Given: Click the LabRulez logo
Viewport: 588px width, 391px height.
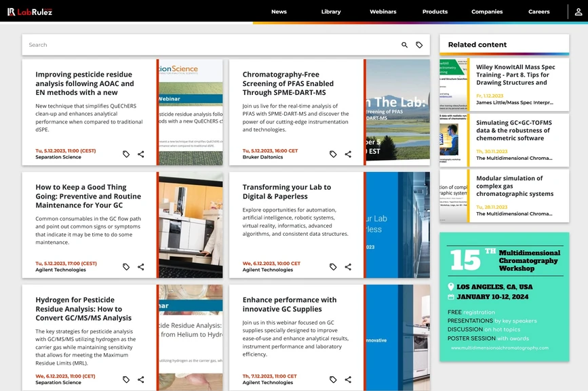Looking at the screenshot, I should click(x=30, y=12).
